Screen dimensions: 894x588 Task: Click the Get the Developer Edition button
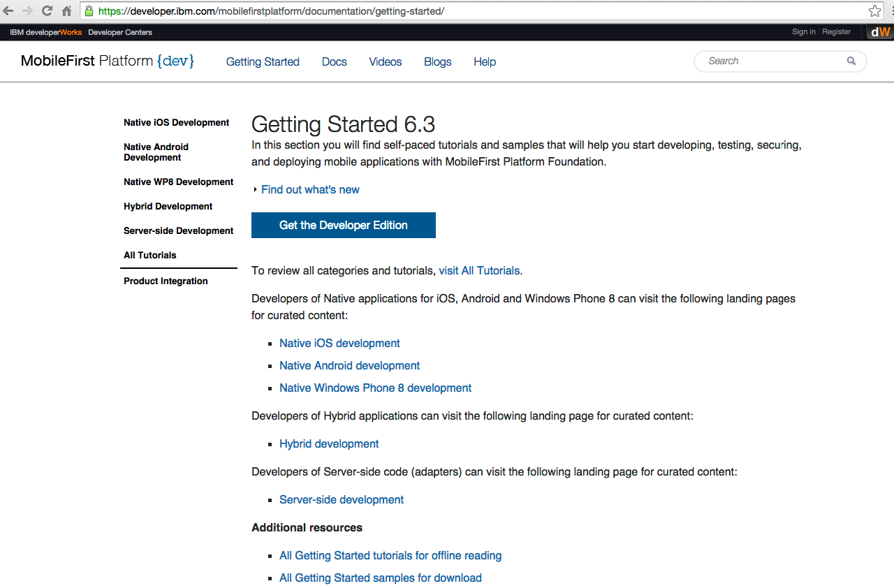(x=344, y=225)
